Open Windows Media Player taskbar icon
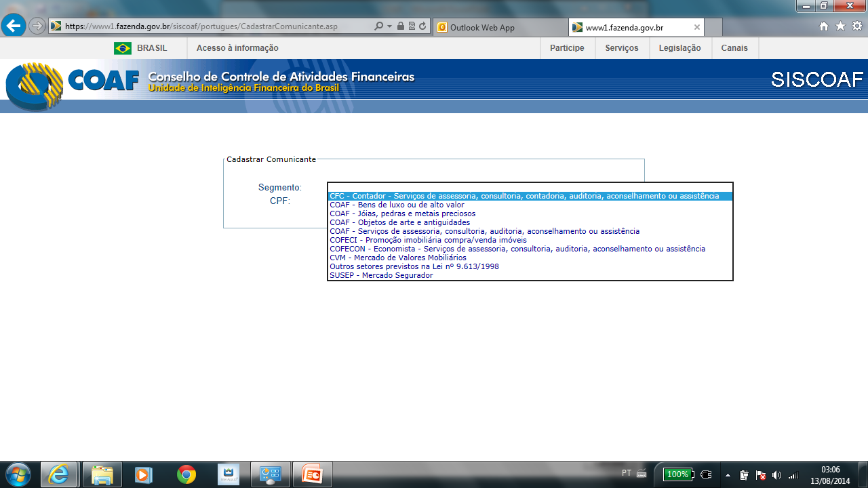The height and width of the screenshot is (488, 868). (144, 474)
